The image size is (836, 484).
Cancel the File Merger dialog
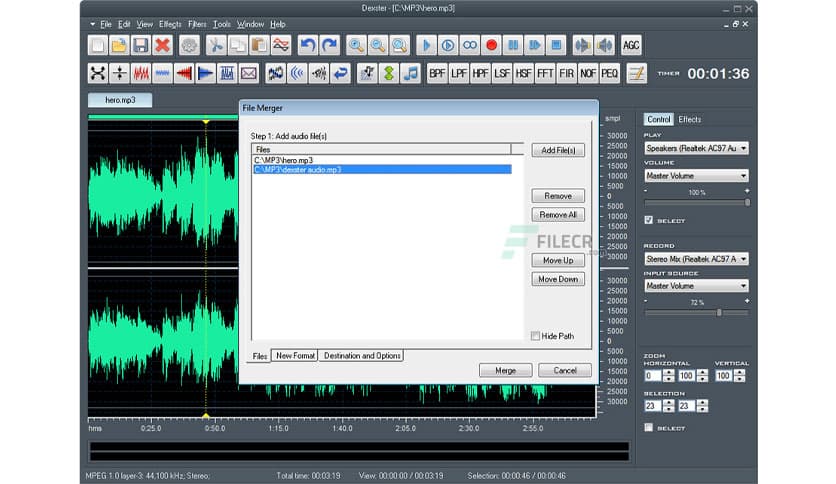[565, 370]
